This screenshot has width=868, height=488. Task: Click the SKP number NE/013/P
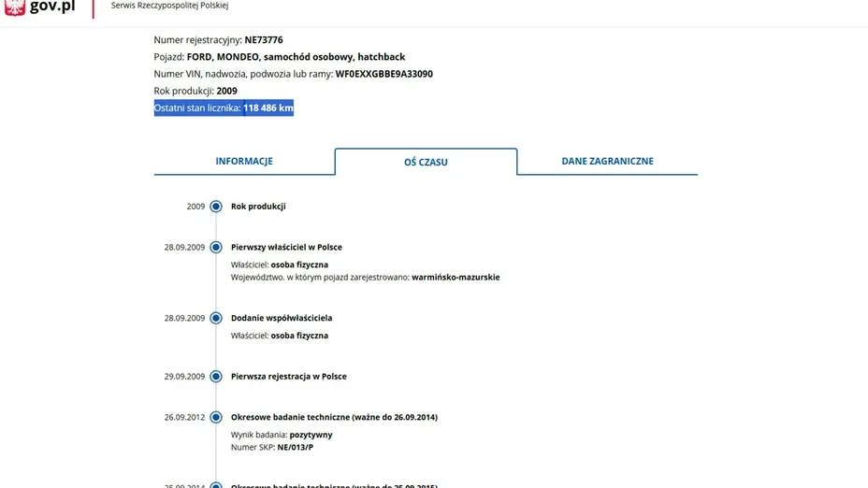pos(295,448)
